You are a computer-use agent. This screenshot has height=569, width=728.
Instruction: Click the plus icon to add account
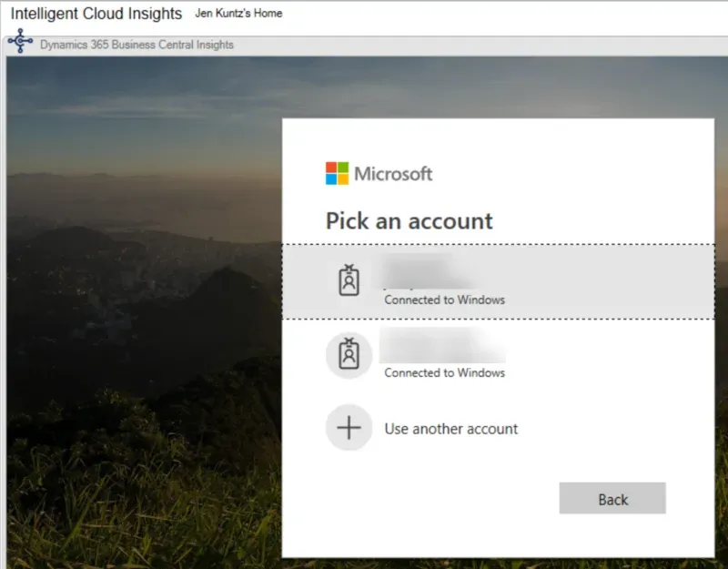point(349,428)
